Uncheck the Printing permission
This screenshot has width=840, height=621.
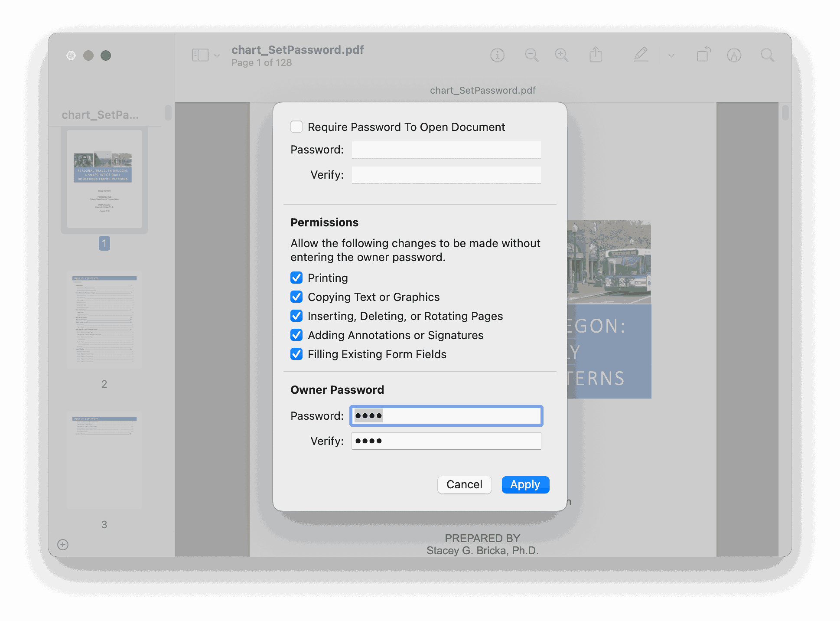click(296, 278)
